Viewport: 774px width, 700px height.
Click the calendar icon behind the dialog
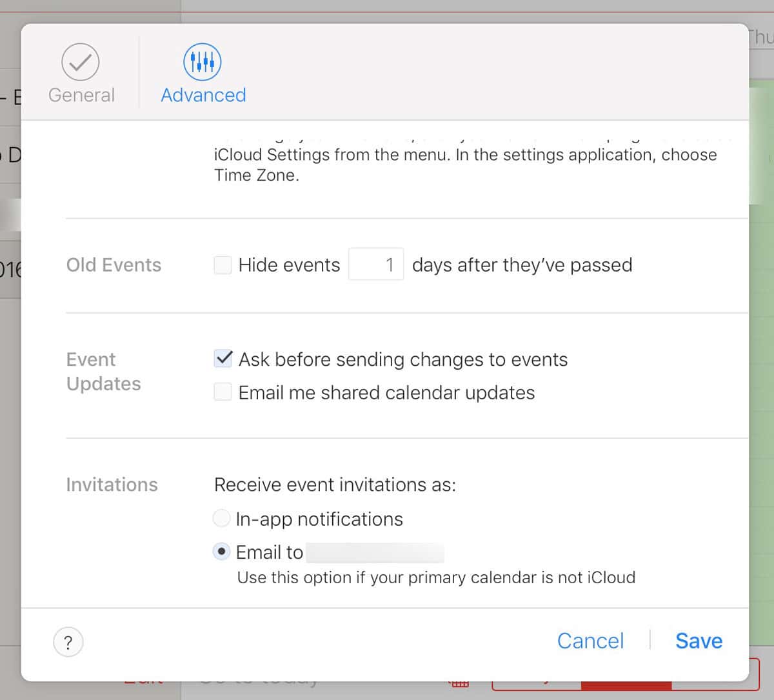(x=459, y=684)
